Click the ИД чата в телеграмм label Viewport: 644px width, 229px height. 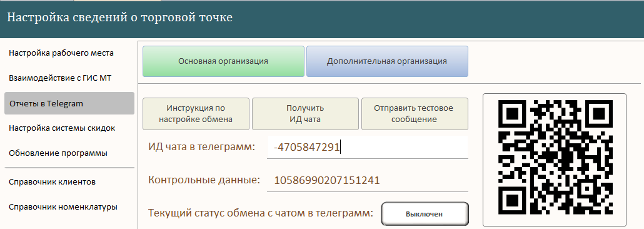pyautogui.click(x=201, y=146)
